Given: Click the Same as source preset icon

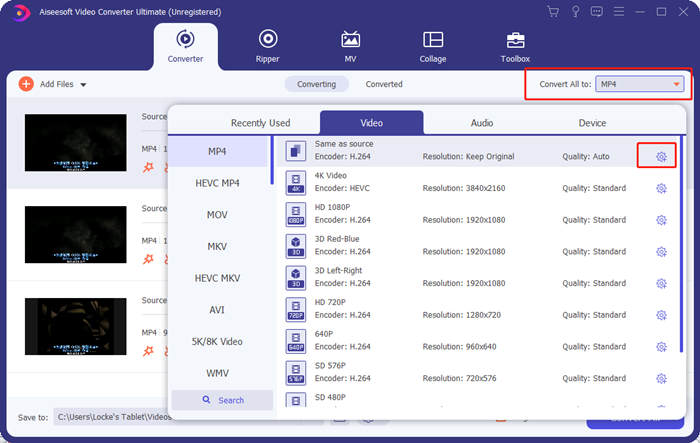Looking at the screenshot, I should coord(296,151).
